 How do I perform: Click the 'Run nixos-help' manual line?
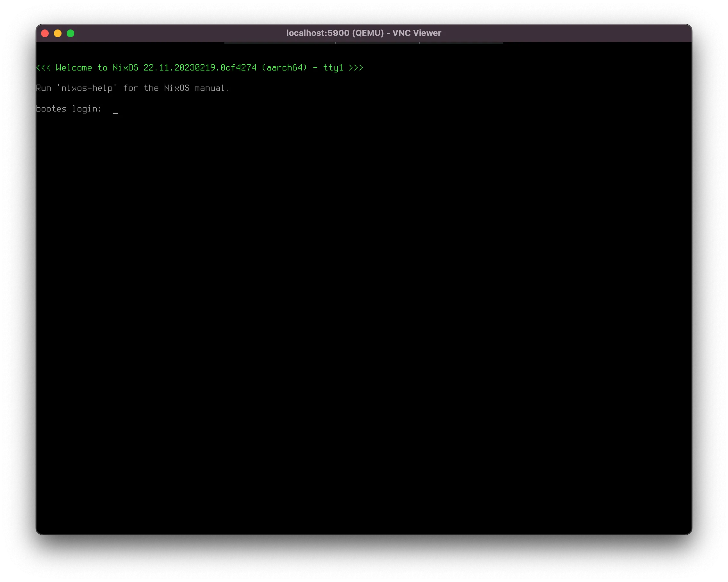pyautogui.click(x=133, y=88)
